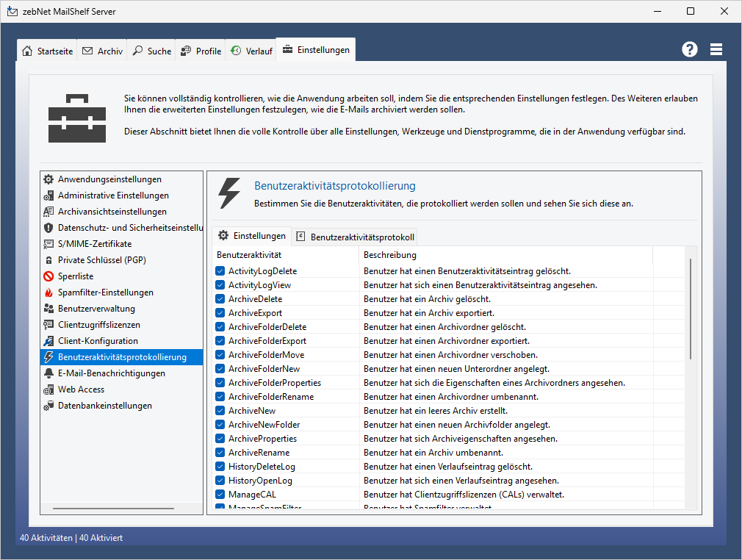Click the Spamfilter-Einstellungen flame icon
742x560 pixels.
[48, 292]
